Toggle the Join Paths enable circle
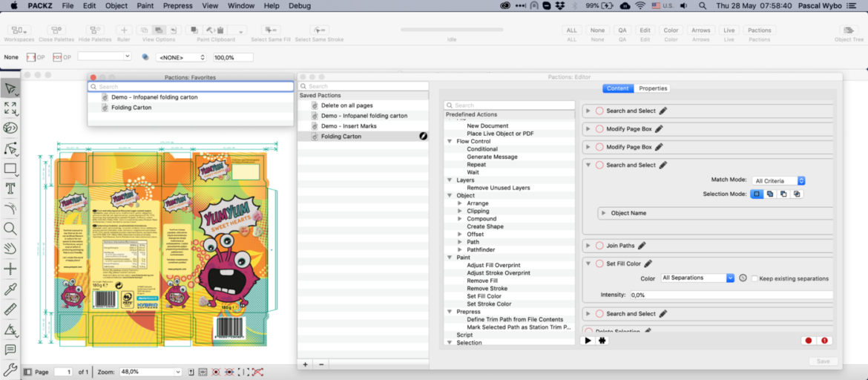Screen dimensions: 868x380 click(599, 246)
